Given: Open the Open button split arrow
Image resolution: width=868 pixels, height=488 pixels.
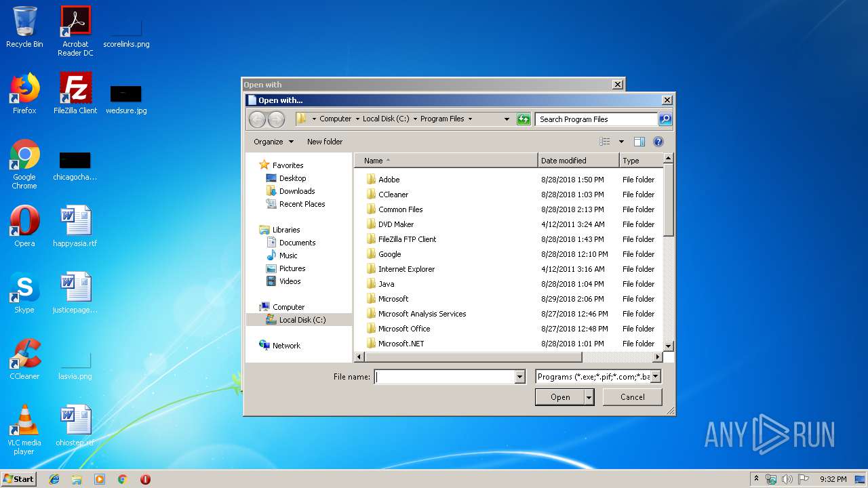Looking at the screenshot, I should (x=589, y=397).
